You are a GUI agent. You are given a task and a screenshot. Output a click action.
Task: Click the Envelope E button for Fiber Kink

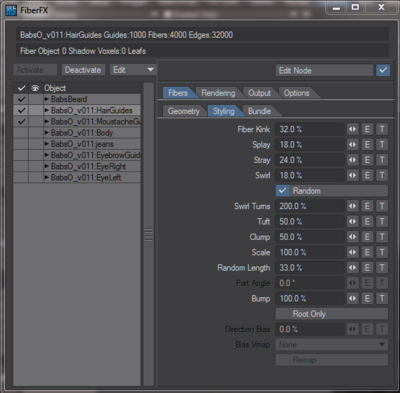pos(367,129)
